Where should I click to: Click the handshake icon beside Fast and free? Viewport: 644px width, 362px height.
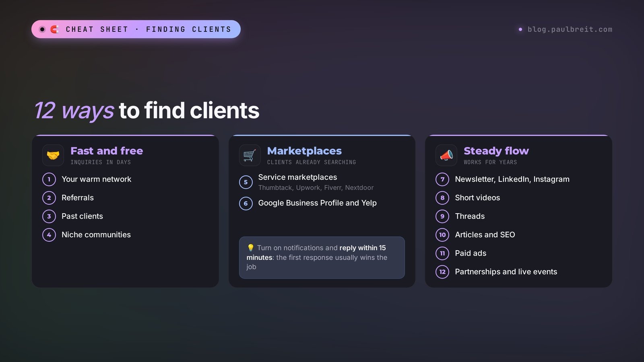53,155
